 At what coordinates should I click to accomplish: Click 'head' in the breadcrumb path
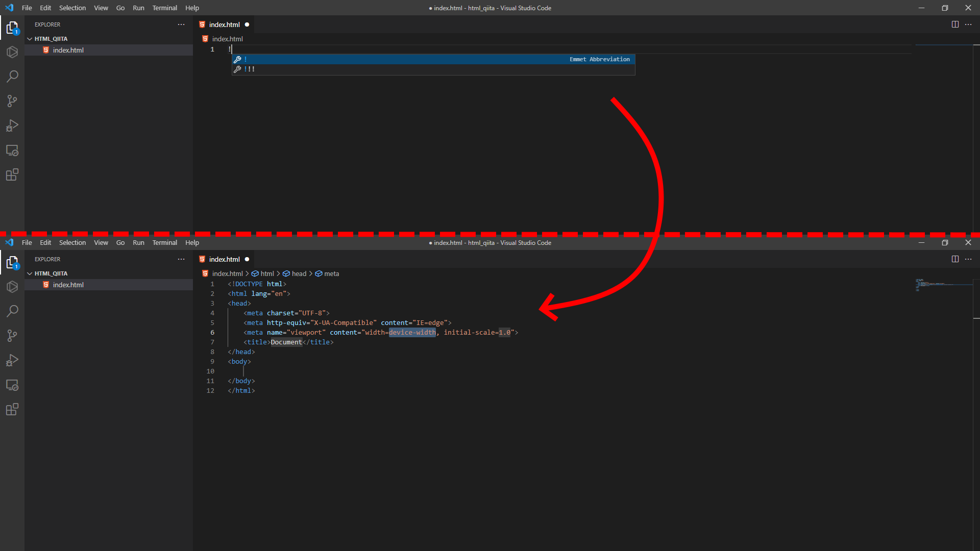tap(299, 274)
